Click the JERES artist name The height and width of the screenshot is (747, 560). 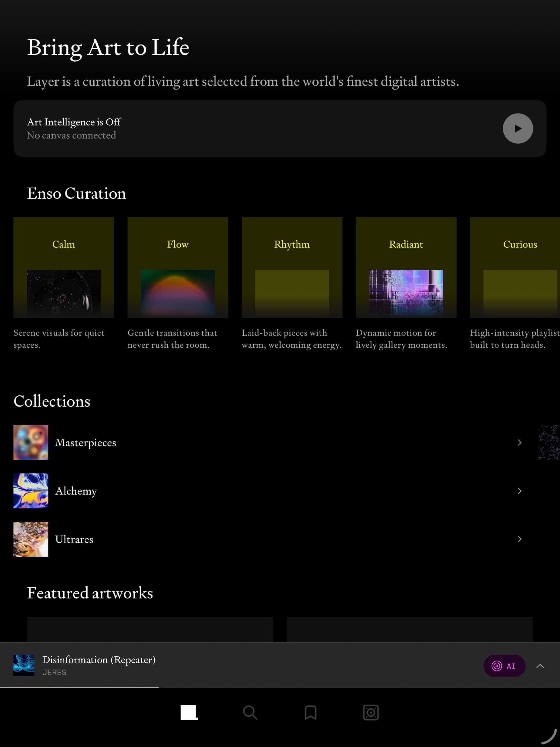pyautogui.click(x=54, y=672)
